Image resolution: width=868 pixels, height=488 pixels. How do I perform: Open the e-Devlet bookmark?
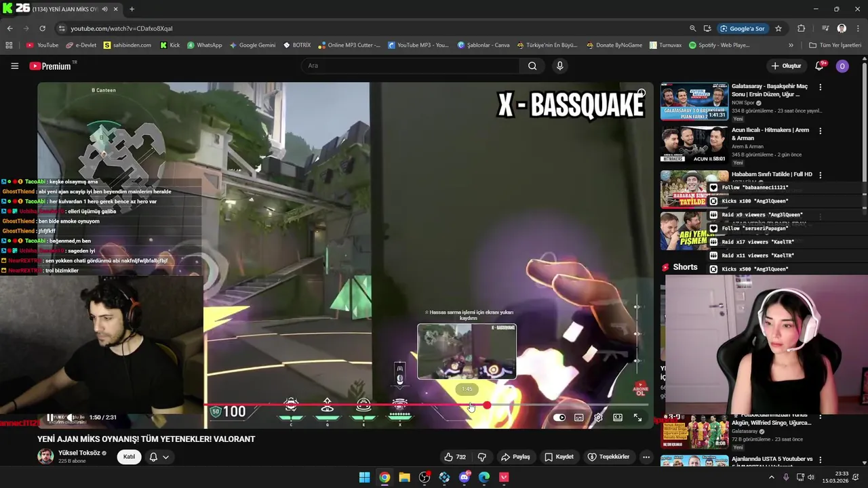81,45
